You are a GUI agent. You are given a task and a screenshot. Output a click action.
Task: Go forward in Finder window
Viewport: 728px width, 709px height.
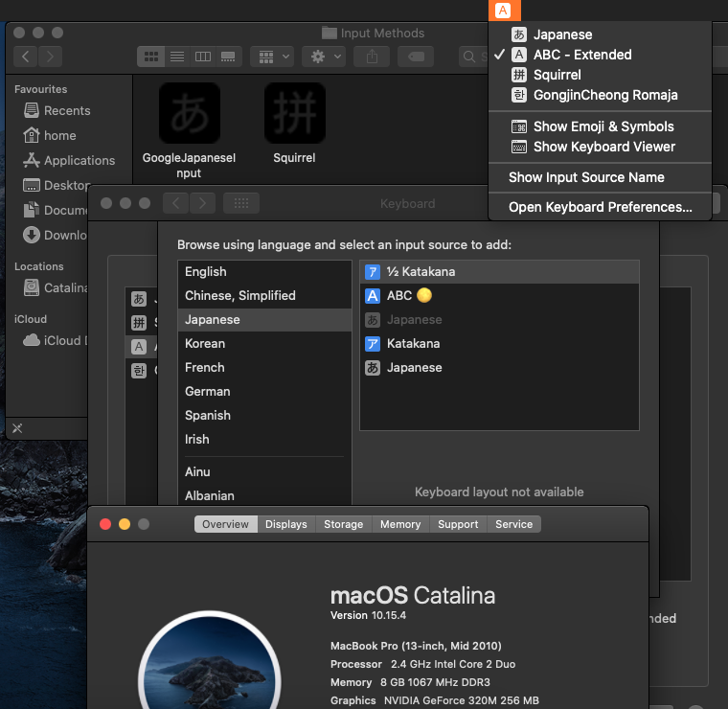50,57
